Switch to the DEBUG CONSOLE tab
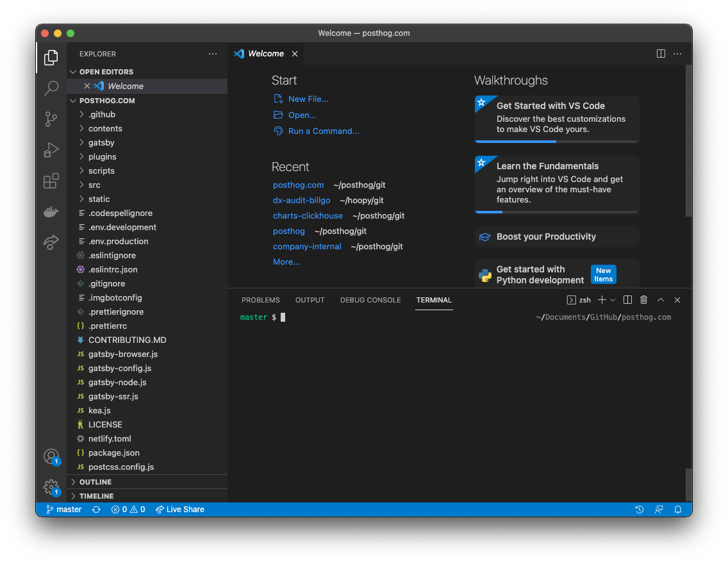This screenshot has height=564, width=728. click(x=370, y=299)
